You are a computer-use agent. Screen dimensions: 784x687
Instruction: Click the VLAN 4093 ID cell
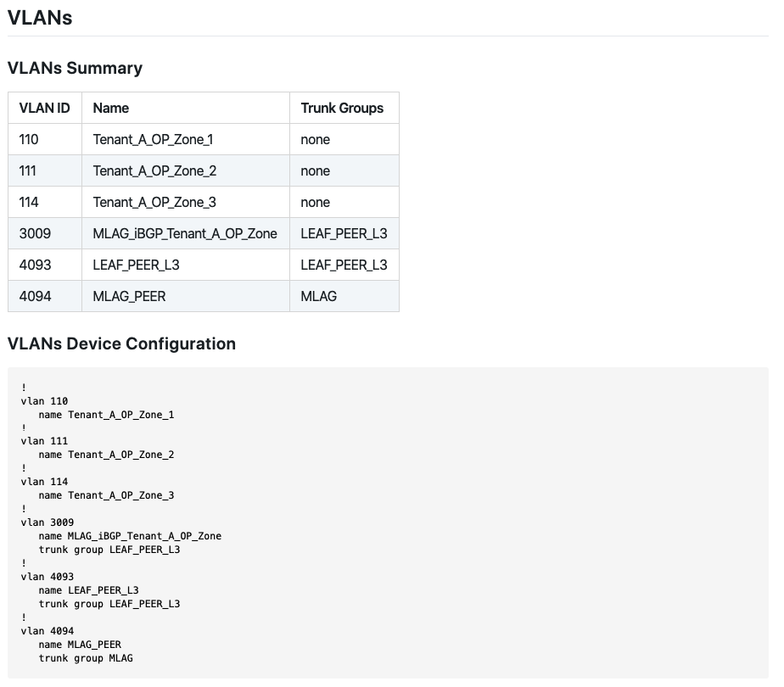35,265
